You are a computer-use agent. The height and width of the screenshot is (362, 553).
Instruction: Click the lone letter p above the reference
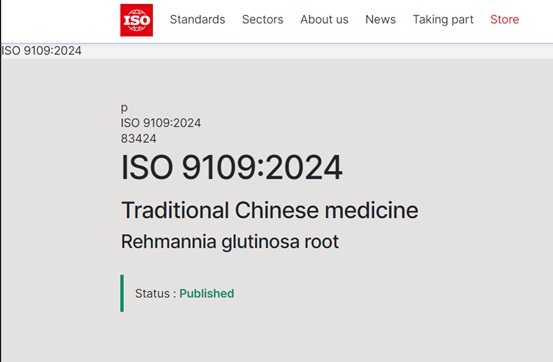pyautogui.click(x=124, y=108)
